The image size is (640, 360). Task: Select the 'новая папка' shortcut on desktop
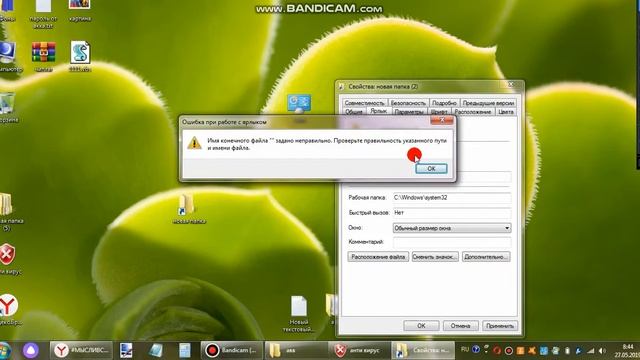click(186, 204)
